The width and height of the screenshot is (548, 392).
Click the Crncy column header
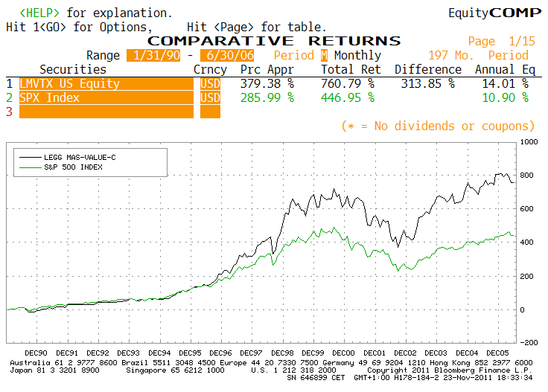click(x=210, y=69)
